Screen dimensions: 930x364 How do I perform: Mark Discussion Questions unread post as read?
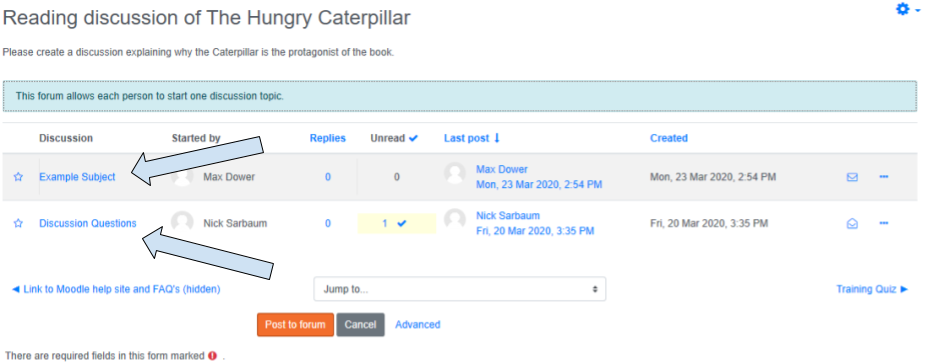(x=402, y=223)
